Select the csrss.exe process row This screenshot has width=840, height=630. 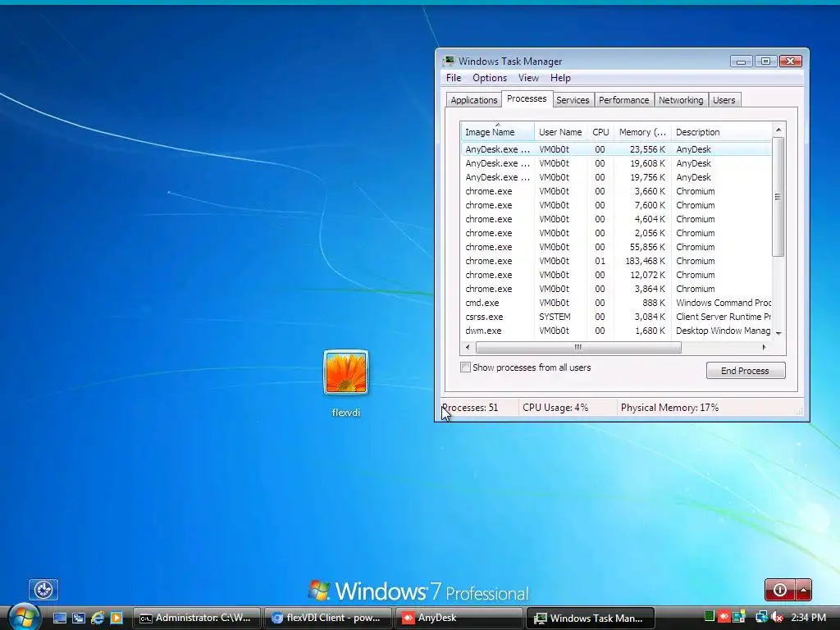coord(616,317)
